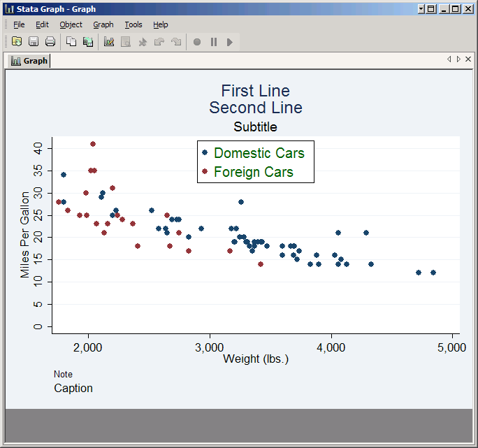Viewport: 478px width, 448px height.
Task: Open the Help menu
Action: click(160, 24)
